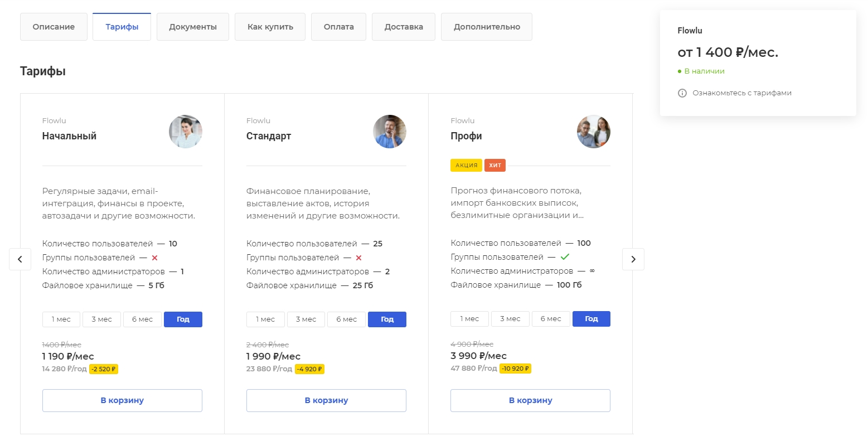This screenshot has width=868, height=446.
Task: Add Начальный plan with В корзину
Action: (122, 400)
